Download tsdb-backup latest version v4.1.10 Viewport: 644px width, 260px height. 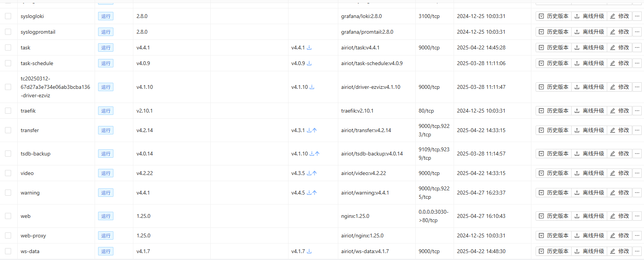coord(312,154)
